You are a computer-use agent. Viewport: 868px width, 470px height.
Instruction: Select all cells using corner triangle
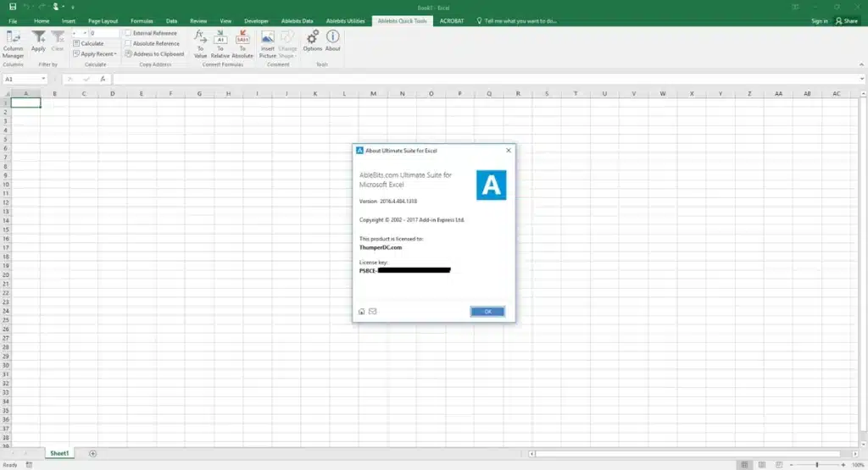click(6, 93)
